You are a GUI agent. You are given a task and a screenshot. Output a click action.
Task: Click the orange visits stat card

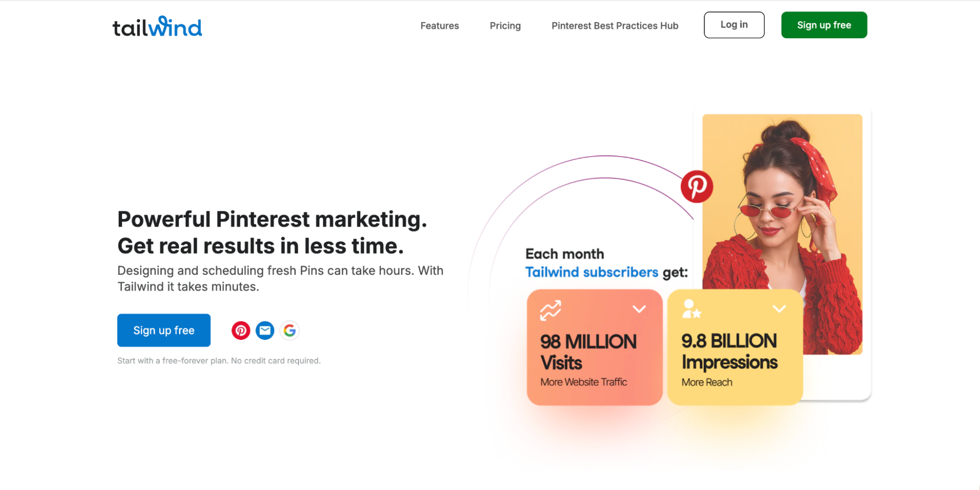click(594, 348)
